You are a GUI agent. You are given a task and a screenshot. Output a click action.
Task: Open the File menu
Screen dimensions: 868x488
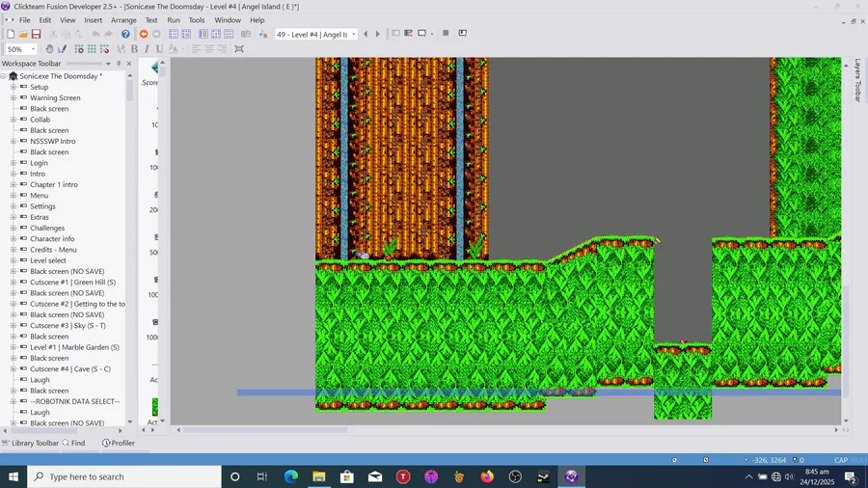[24, 20]
